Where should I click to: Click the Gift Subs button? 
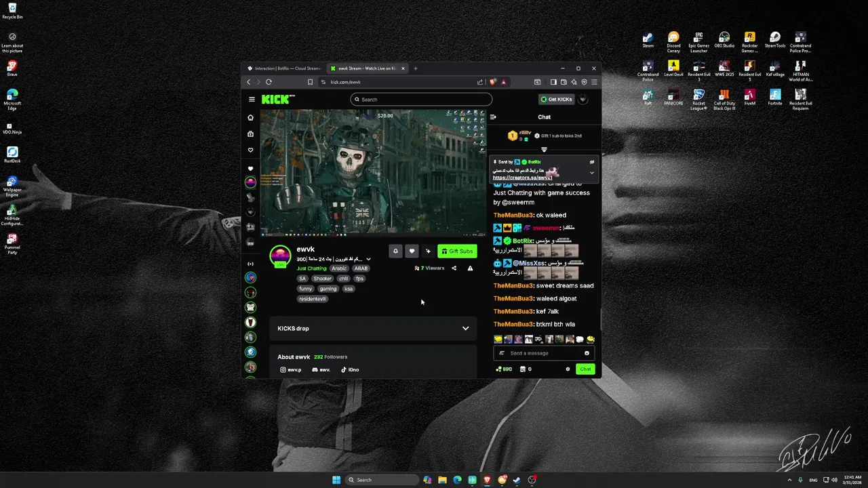pos(457,251)
